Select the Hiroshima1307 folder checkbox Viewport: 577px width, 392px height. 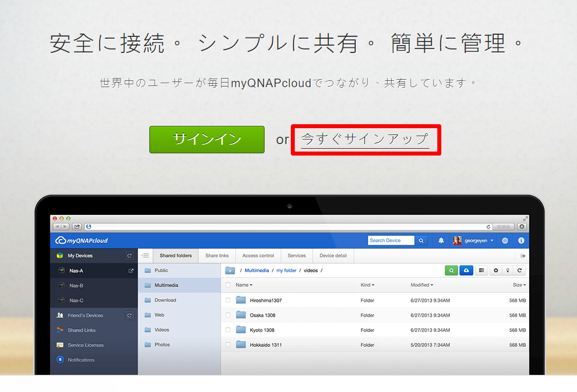228,300
